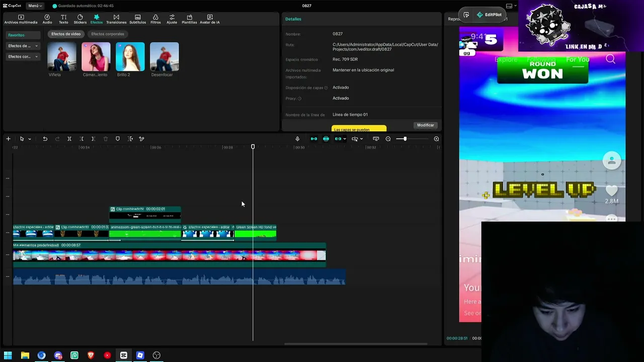Select the blue audio waveform track
Image resolution: width=644 pixels, height=362 pixels.
point(179,278)
